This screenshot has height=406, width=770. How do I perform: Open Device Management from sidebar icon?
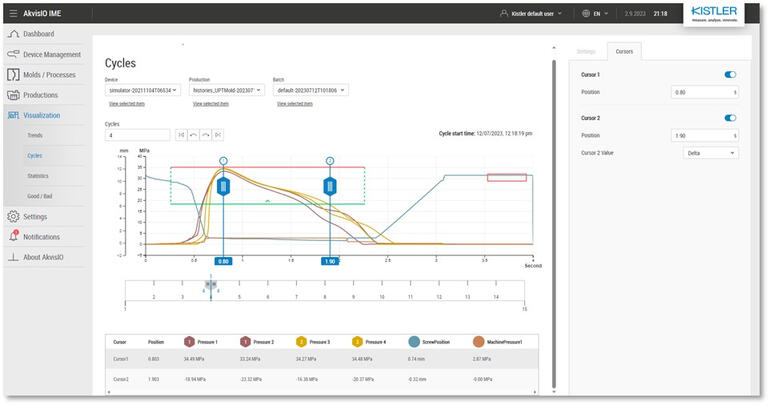click(13, 54)
